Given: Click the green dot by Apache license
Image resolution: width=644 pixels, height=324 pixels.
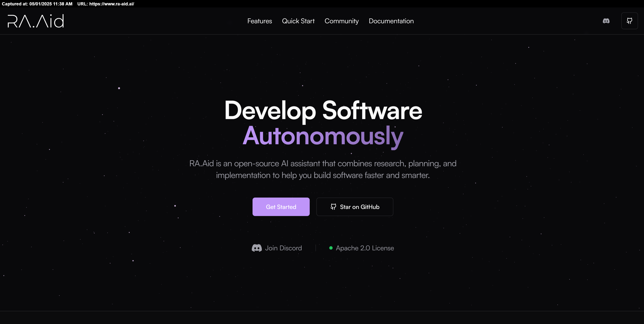Looking at the screenshot, I should [331, 248].
